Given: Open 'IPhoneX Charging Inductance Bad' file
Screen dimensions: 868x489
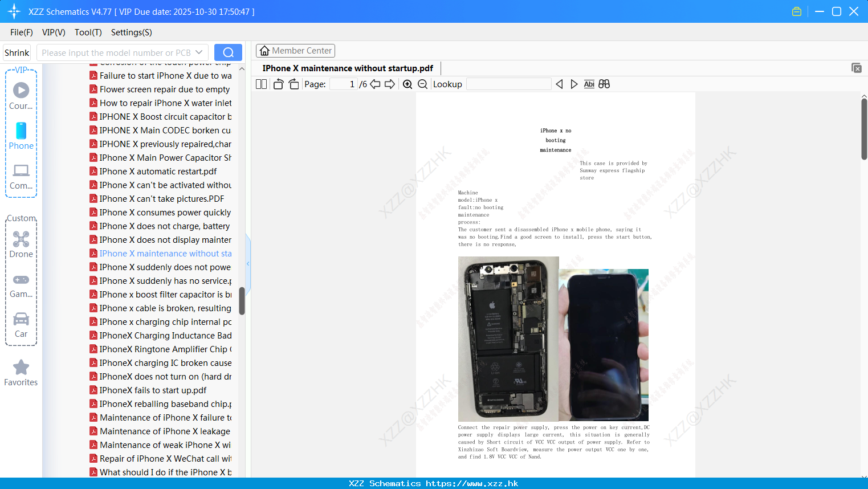Looking at the screenshot, I should (161, 336).
